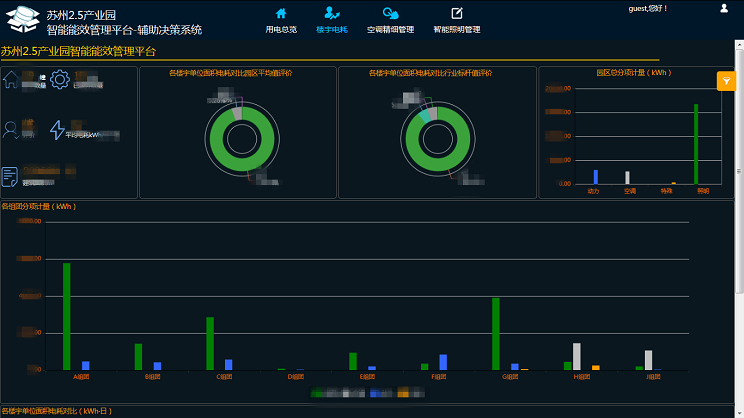This screenshot has height=418, width=744.
Task: Open 智能照明管理 edit icon
Action: [x=456, y=13]
